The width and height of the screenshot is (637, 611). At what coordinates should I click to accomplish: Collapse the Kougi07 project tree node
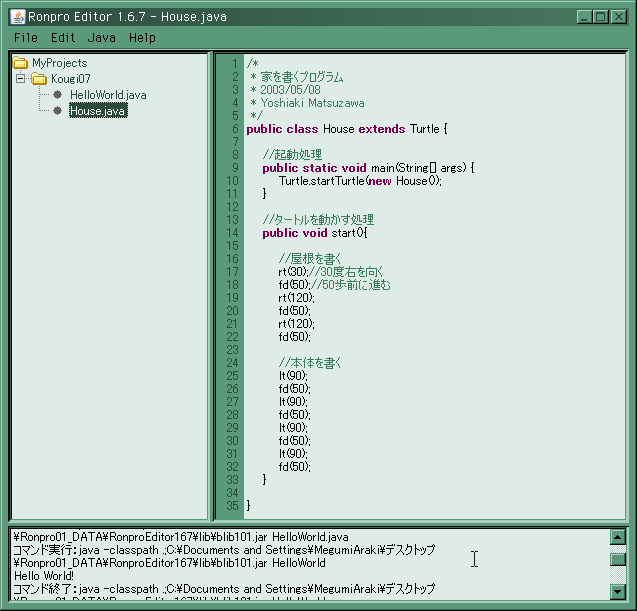pos(20,78)
